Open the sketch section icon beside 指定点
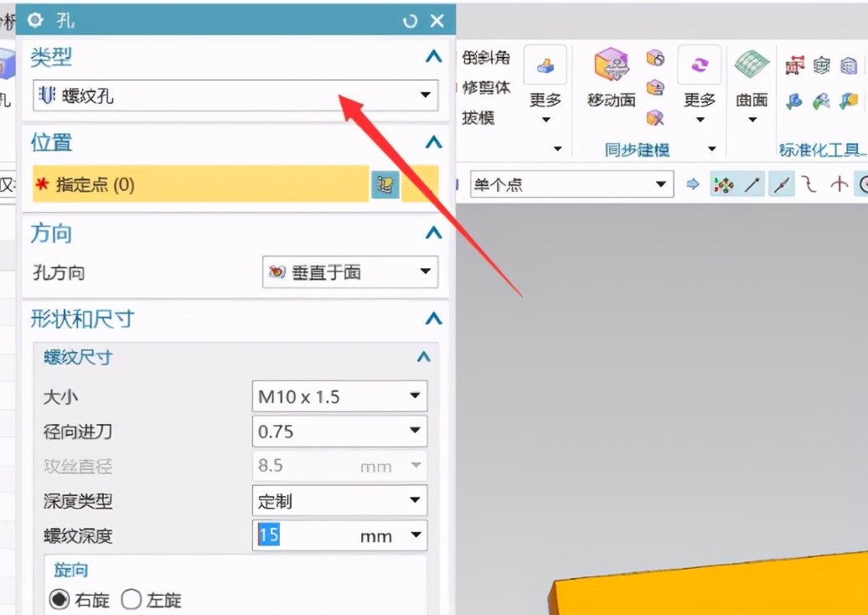This screenshot has width=868, height=615. [385, 183]
